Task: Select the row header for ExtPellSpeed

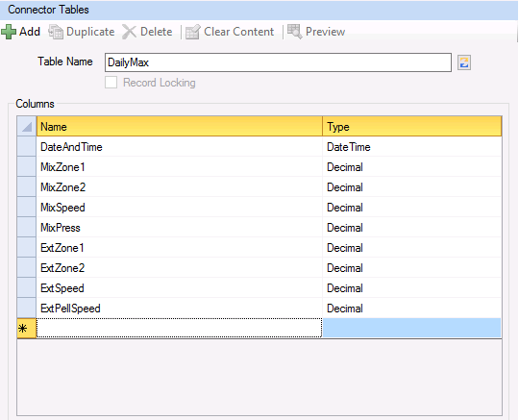Action: pos(27,309)
